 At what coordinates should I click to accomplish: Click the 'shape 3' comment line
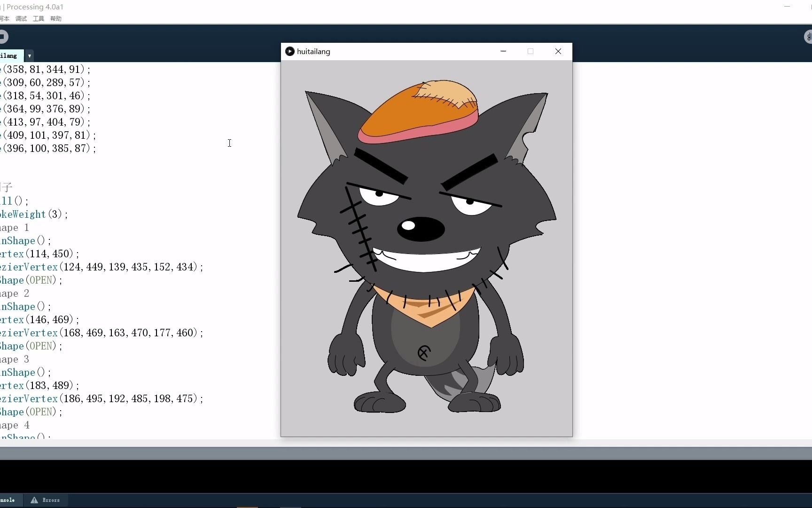[15, 359]
